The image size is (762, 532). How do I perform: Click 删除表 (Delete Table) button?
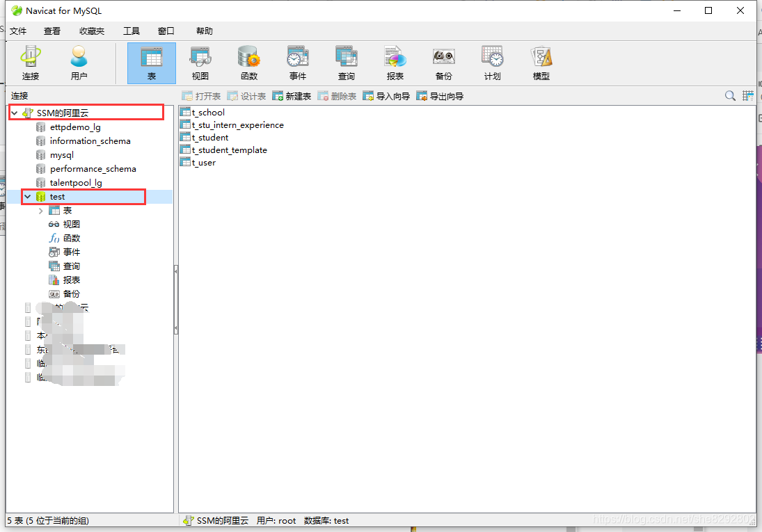coord(337,96)
